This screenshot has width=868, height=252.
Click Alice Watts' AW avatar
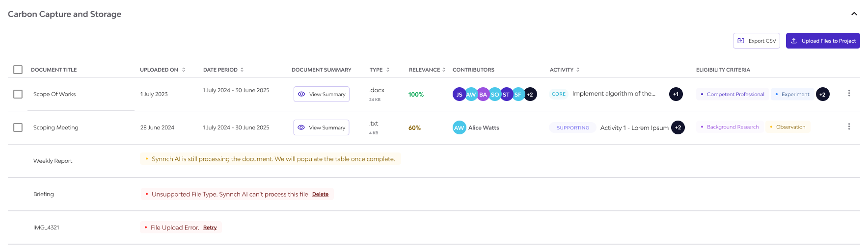click(460, 127)
